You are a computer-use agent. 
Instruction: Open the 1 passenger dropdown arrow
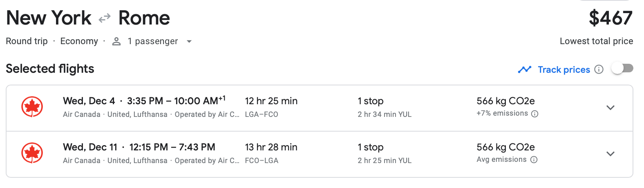click(189, 41)
